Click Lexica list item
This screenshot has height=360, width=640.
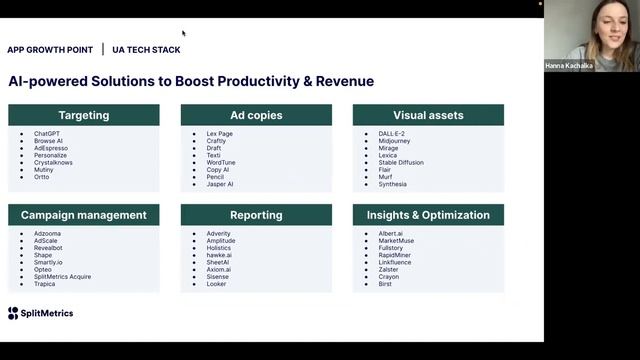click(x=387, y=156)
